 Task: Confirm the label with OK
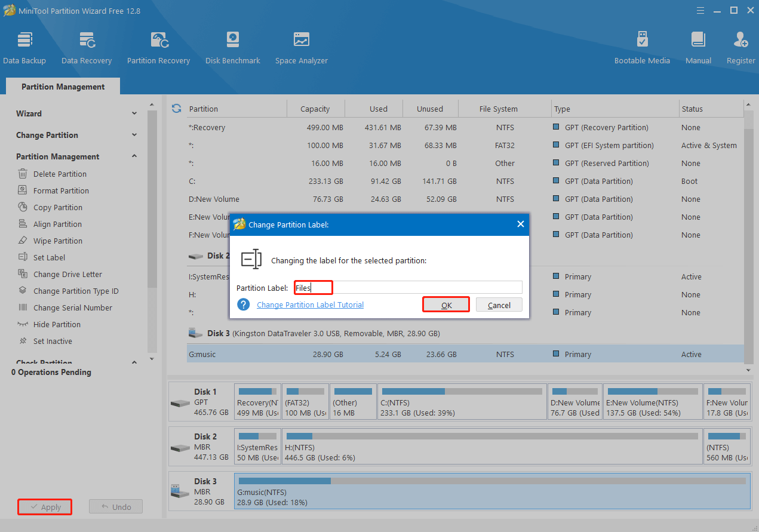[446, 305]
